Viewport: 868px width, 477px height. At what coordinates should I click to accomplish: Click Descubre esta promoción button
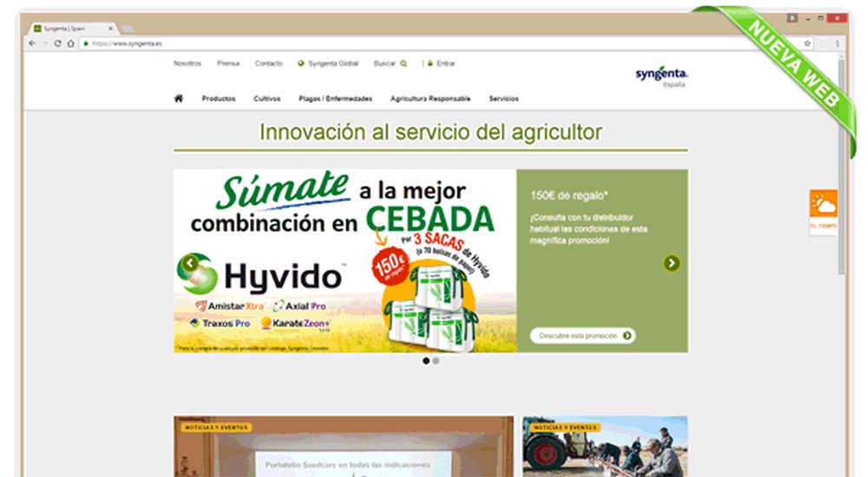pyautogui.click(x=582, y=336)
